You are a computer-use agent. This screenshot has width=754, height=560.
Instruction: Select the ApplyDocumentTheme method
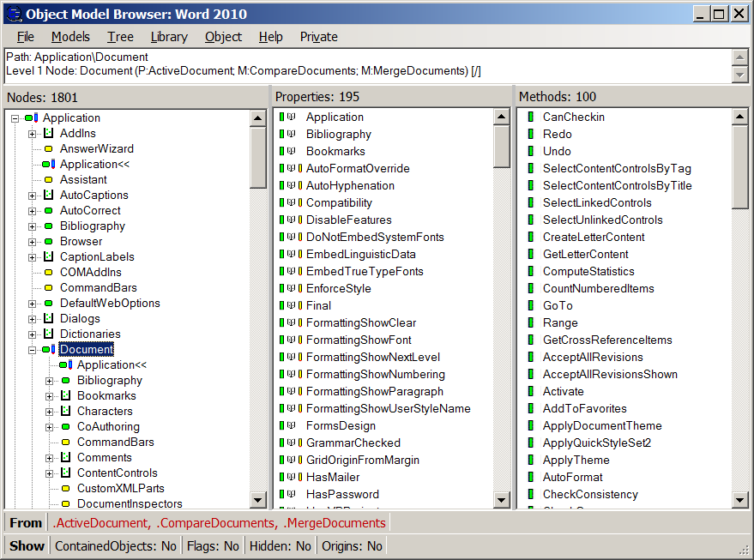(x=602, y=425)
